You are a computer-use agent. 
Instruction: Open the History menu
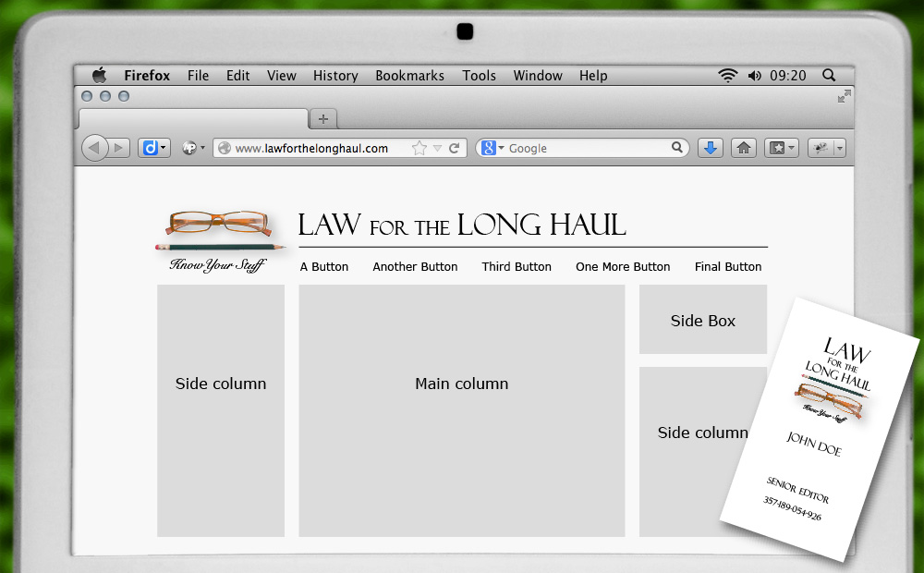click(x=336, y=76)
